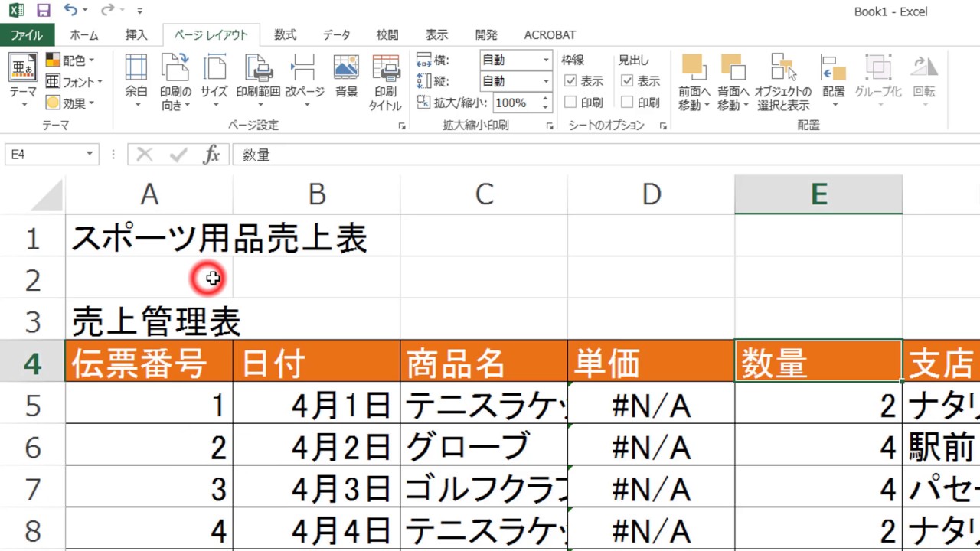Select the 4月2日 date cell
Viewport: 980px width, 551px height.
click(x=316, y=445)
